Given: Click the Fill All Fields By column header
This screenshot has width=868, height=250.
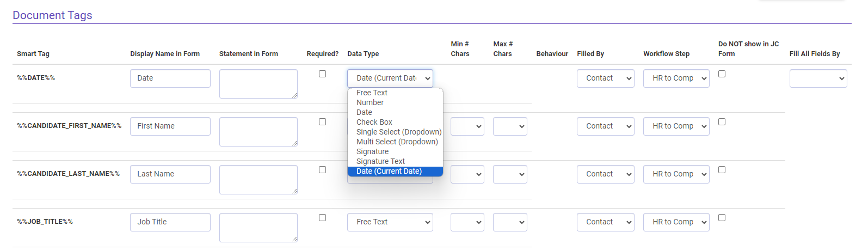Looking at the screenshot, I should [815, 54].
